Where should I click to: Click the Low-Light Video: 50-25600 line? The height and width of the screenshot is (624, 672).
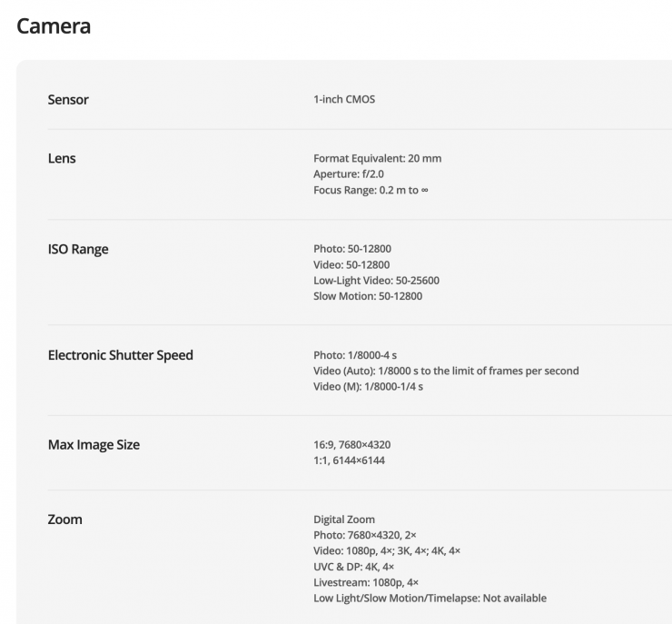376,281
